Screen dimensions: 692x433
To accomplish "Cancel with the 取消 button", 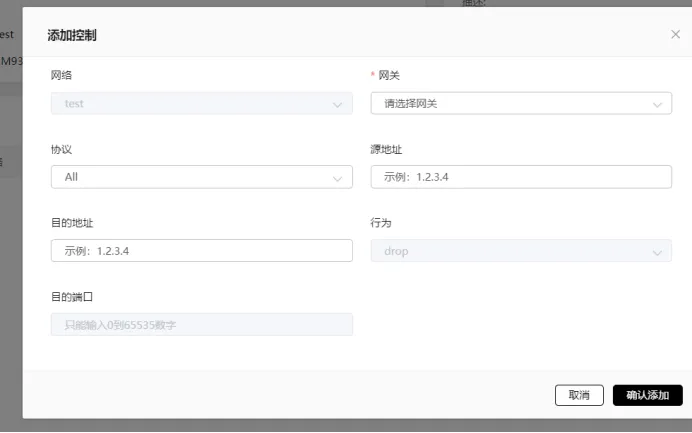I will tap(579, 395).
